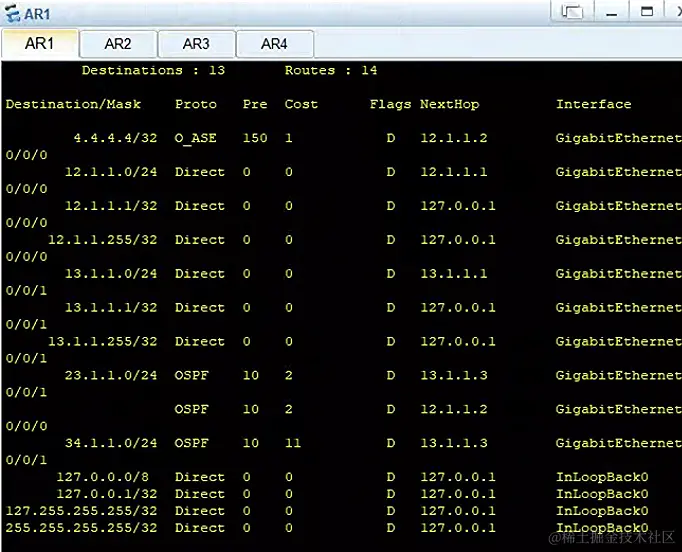Viewport: 682px width, 552px height.
Task: Click the Destination/Mask column header
Action: (x=73, y=104)
